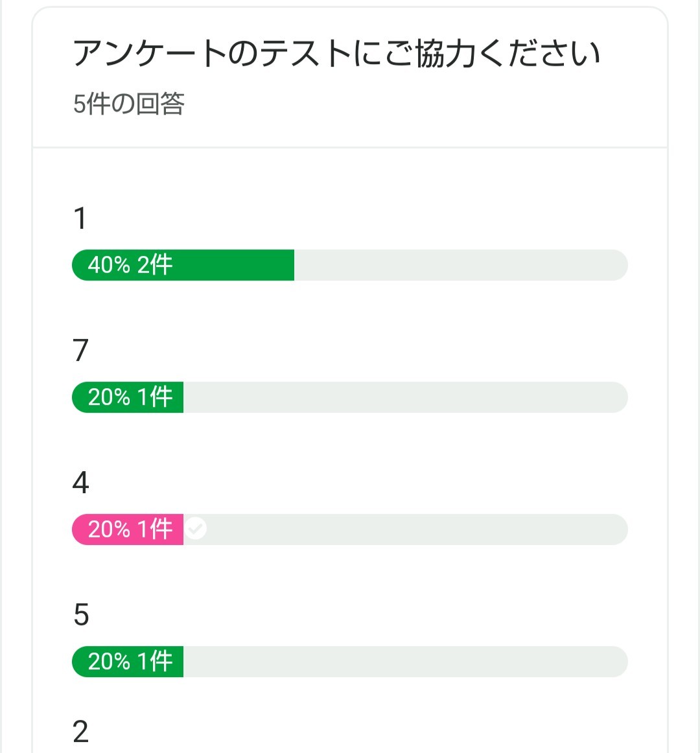Click the 20% percentage in the pink bar
This screenshot has height=753, width=700.
[x=109, y=529]
